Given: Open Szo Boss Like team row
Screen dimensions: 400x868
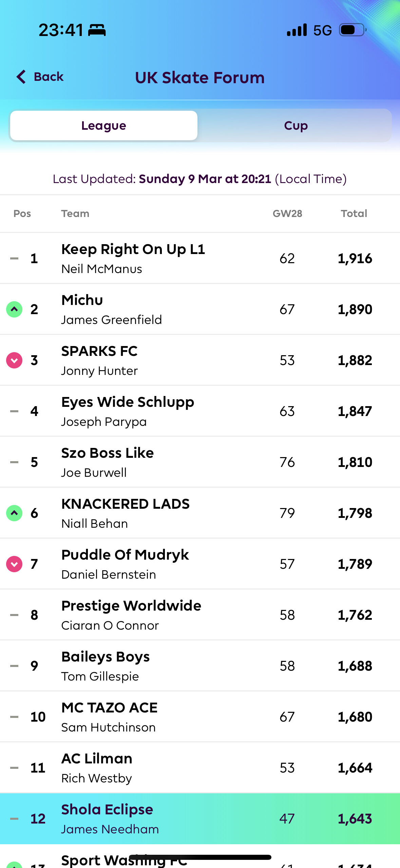Looking at the screenshot, I should pos(108,462).
